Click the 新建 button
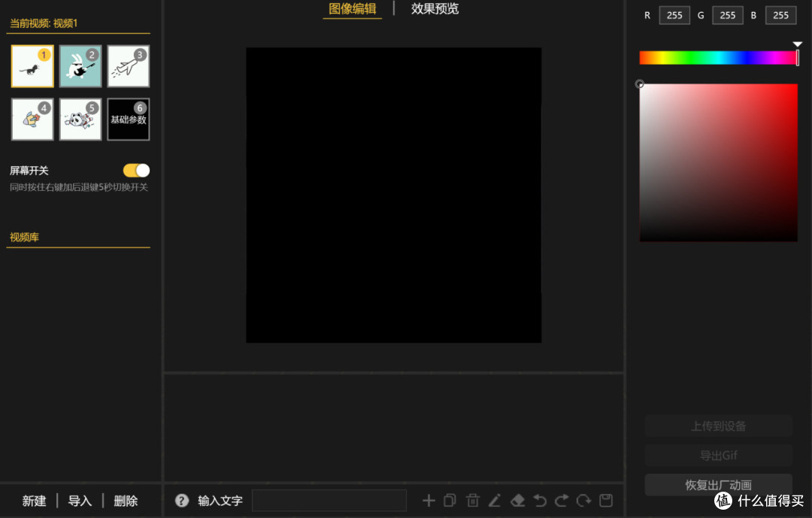The height and width of the screenshot is (518, 812). click(x=34, y=501)
